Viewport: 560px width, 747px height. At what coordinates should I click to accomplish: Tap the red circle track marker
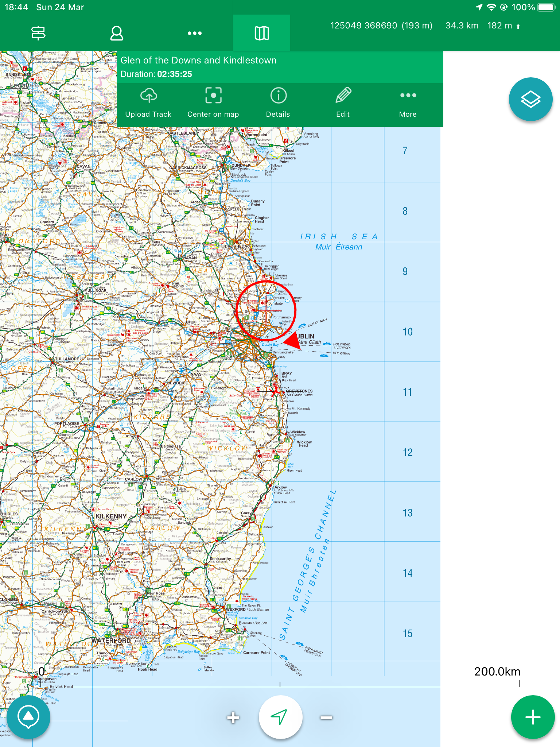(x=266, y=311)
